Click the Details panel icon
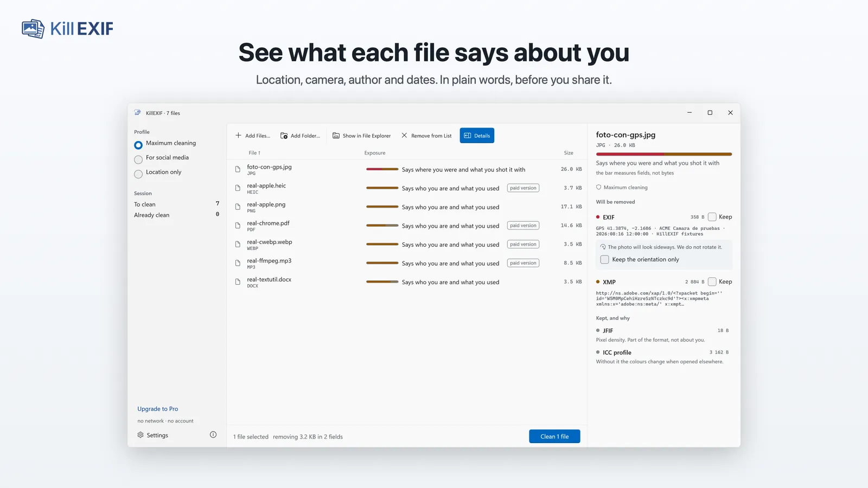Screen dimensions: 868x488 pyautogui.click(x=467, y=136)
